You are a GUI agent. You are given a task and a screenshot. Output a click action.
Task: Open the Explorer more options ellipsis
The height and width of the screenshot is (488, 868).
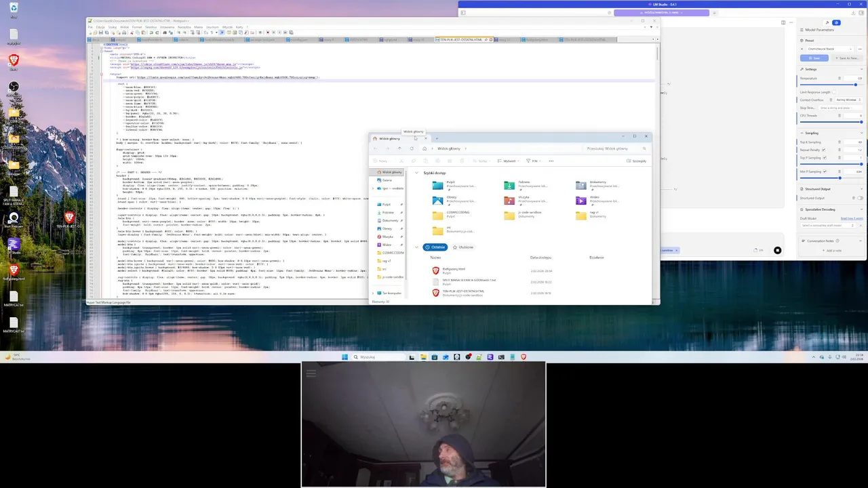tap(551, 161)
